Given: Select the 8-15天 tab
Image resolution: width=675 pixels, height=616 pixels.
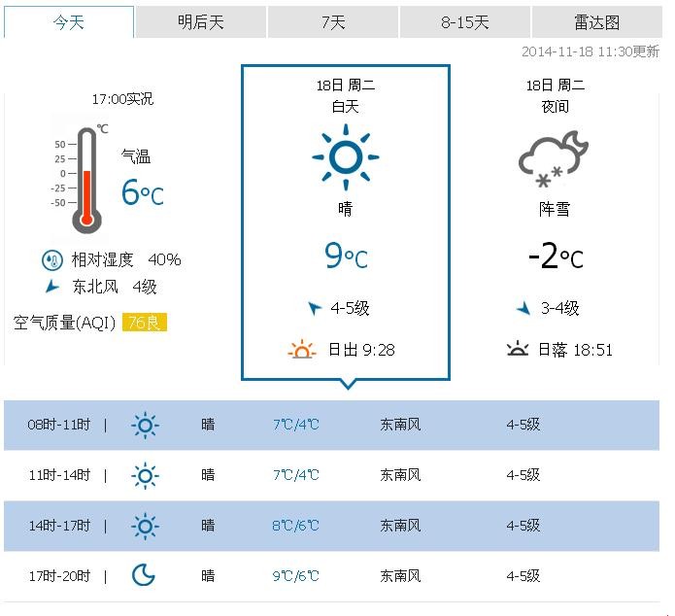Looking at the screenshot, I should click(x=465, y=22).
